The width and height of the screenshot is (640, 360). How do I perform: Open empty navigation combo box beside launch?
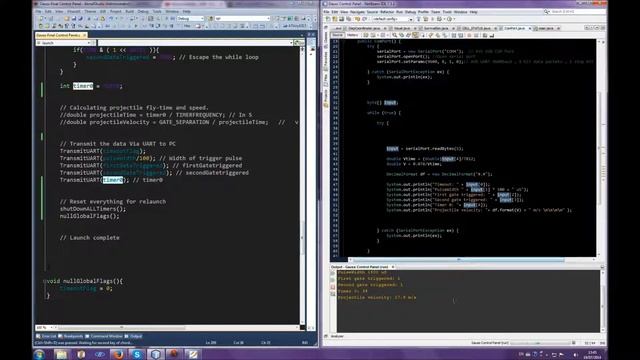tap(196, 42)
